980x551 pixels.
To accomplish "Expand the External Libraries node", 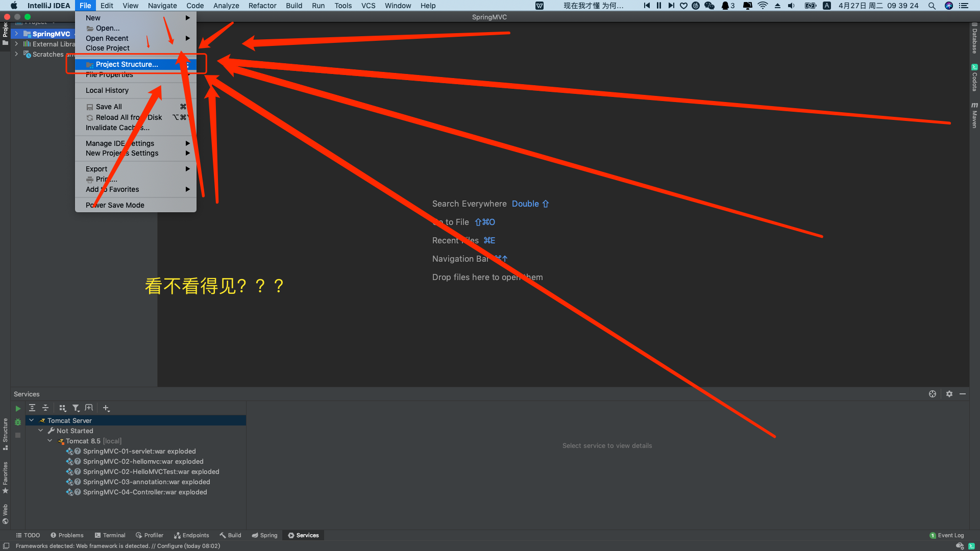I will coord(16,44).
